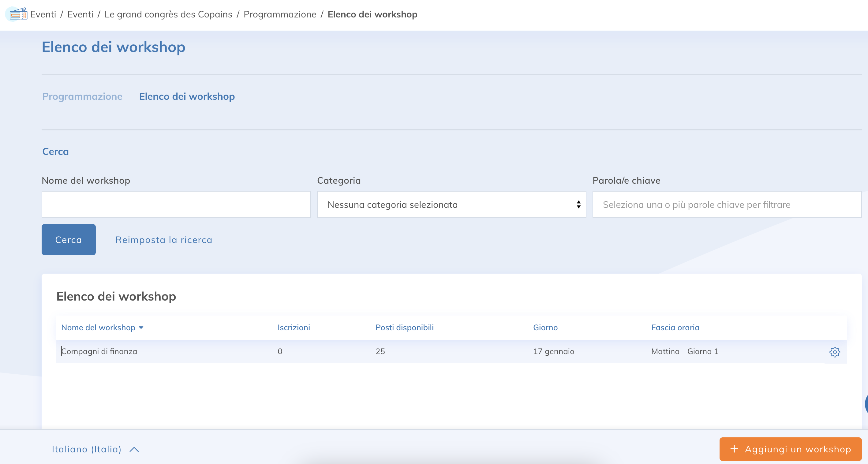The height and width of the screenshot is (464, 868).
Task: Sort by Giorno column header
Action: [x=545, y=327]
